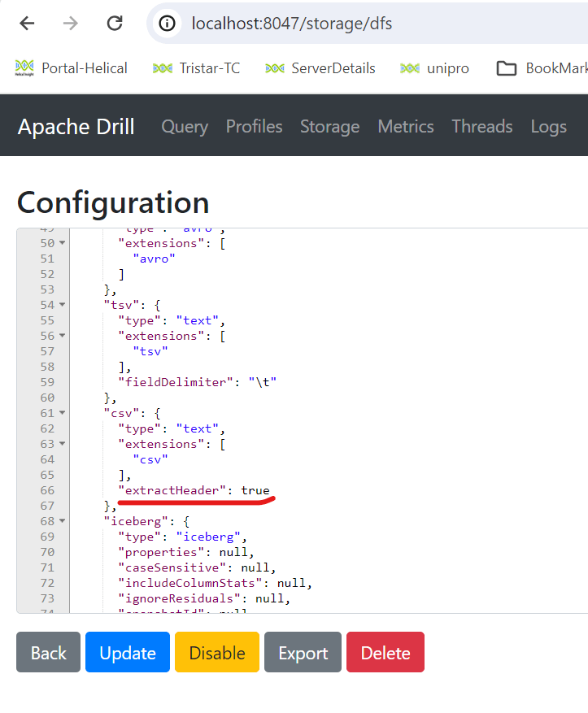Collapse the fold arrow at line 56
Image resolution: width=588 pixels, height=713 pixels.
63,336
